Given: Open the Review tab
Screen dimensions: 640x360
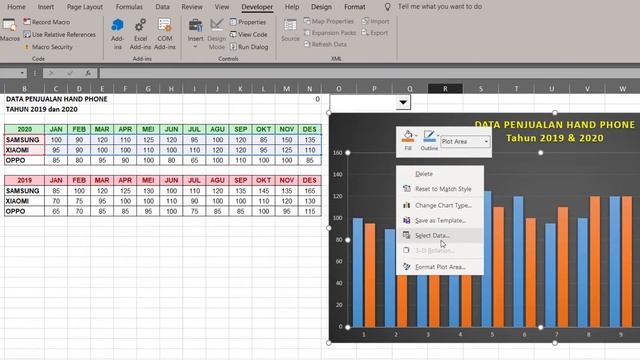Looking at the screenshot, I should 192,7.
